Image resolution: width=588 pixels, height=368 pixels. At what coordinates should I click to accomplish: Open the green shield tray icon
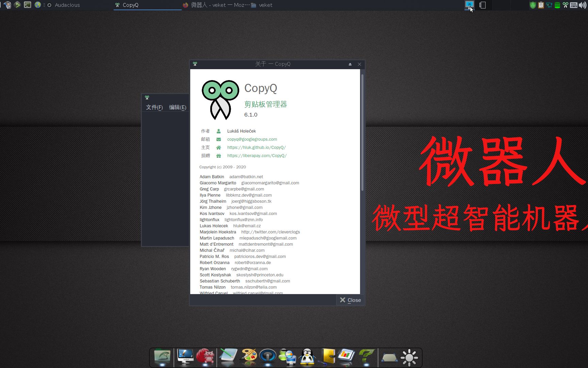[x=533, y=5]
